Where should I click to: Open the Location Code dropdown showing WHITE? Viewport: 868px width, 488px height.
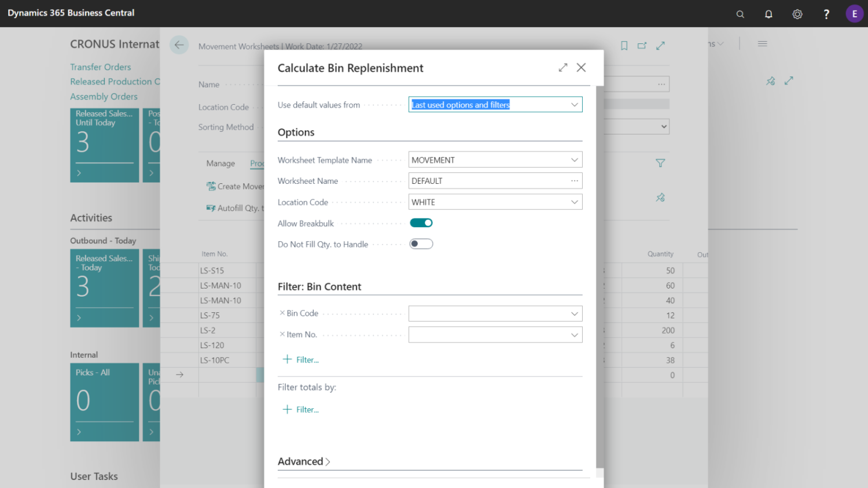tap(574, 201)
